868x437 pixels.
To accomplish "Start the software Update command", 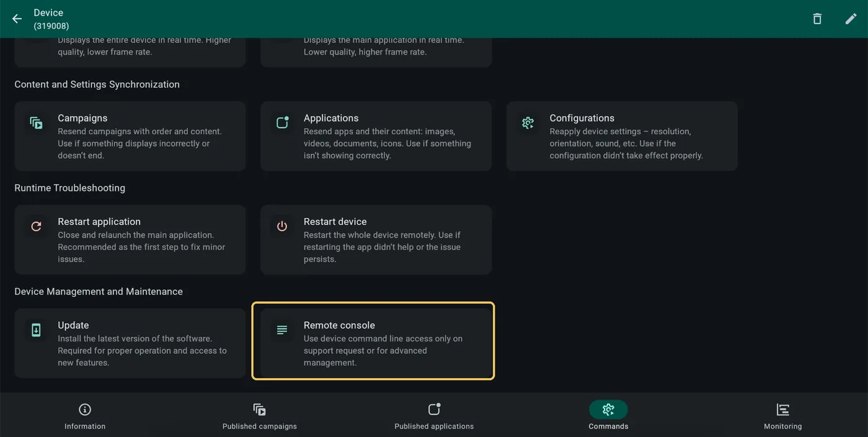I will 130,343.
